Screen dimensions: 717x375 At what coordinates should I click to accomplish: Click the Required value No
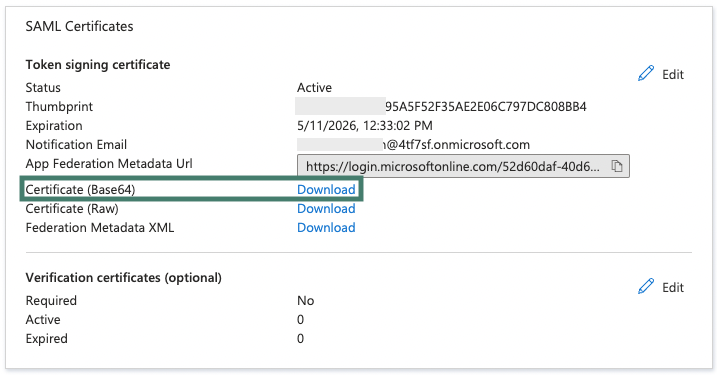pyautogui.click(x=305, y=300)
